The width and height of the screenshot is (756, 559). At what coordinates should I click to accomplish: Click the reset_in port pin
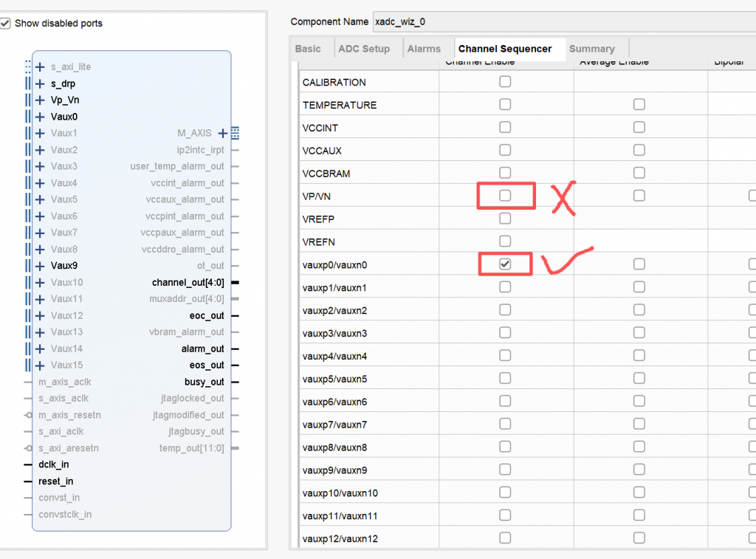(x=28, y=481)
